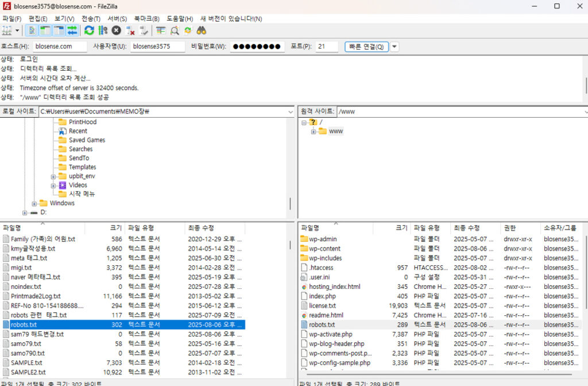Open the Site Manager dropdown arrow
Screen dimensions: 588x386
coord(17,31)
